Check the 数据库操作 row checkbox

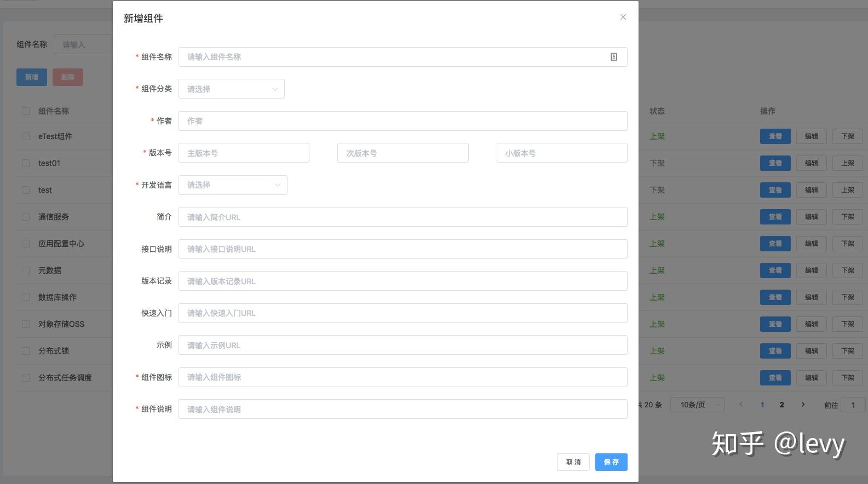26,297
